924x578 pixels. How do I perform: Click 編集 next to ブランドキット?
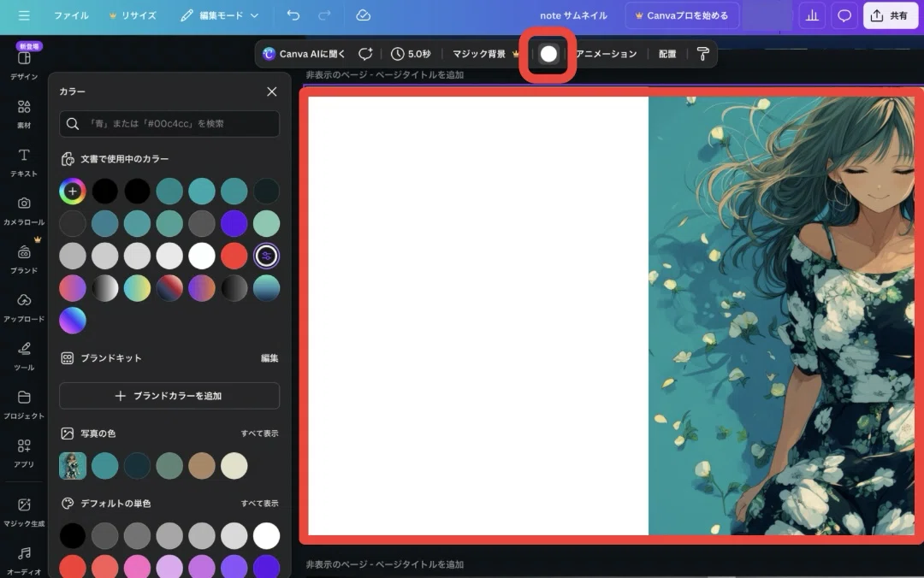point(269,358)
